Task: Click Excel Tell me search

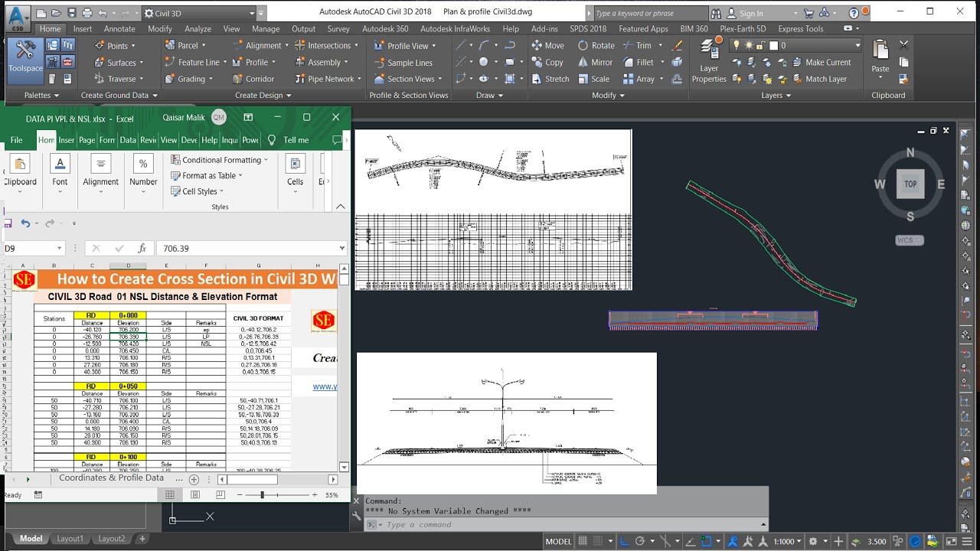Action: tap(288, 140)
